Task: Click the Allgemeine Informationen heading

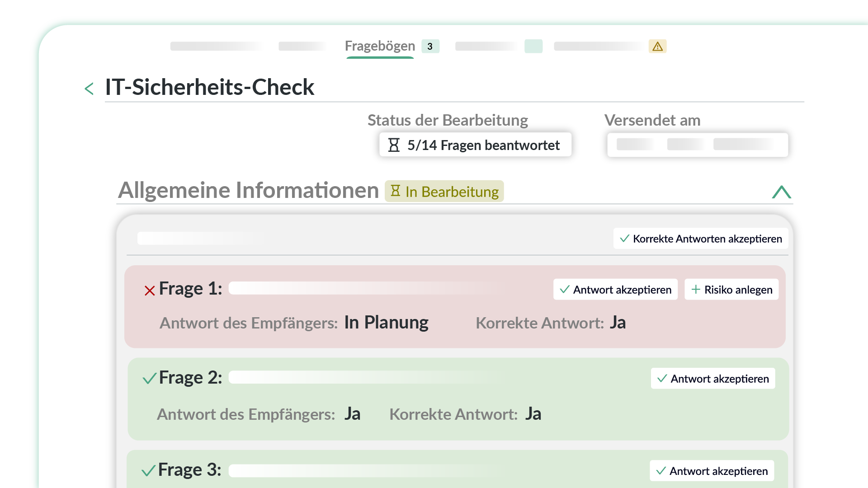Action: pos(248,190)
